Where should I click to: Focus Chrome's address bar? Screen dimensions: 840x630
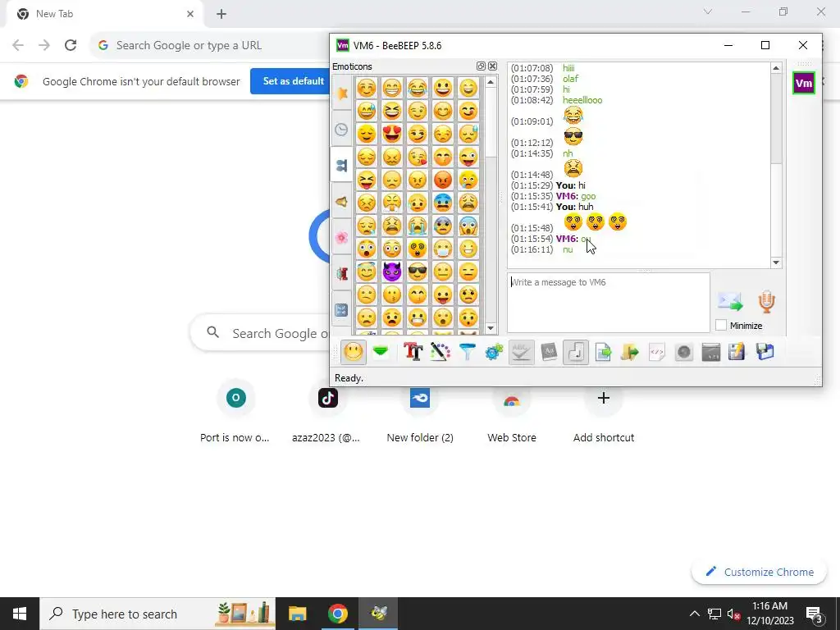209,45
